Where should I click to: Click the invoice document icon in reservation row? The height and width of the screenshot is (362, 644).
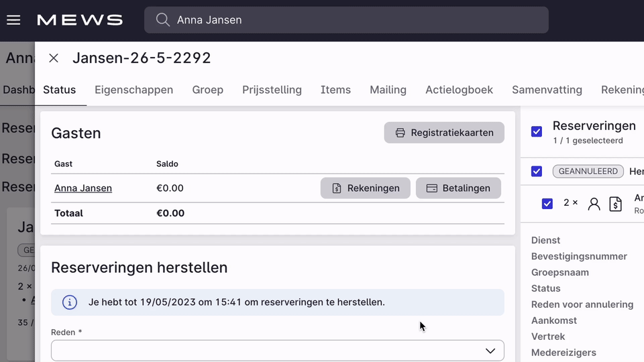click(615, 204)
